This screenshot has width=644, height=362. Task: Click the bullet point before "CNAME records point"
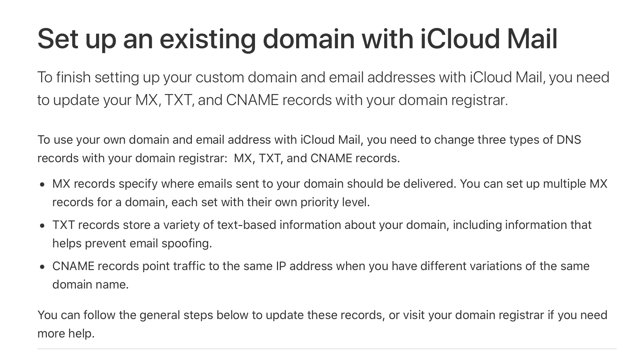point(43,267)
